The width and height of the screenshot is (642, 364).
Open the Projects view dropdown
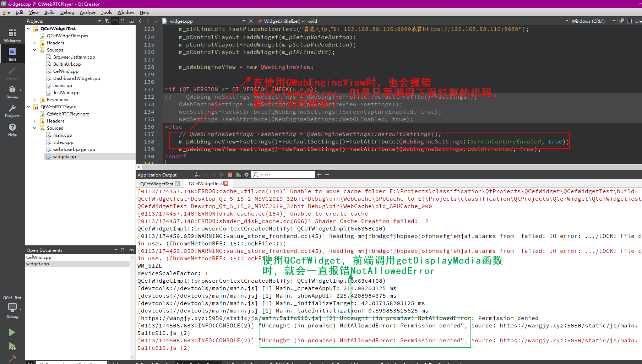100,21
